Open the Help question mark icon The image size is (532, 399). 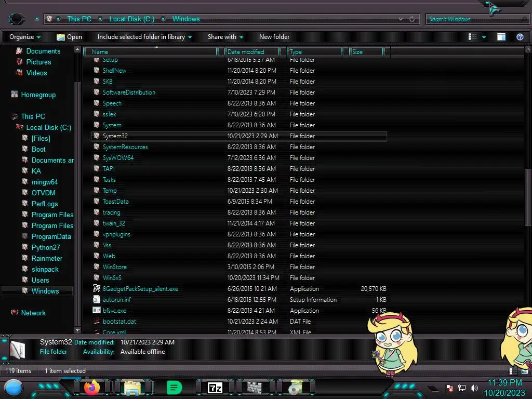(520, 37)
